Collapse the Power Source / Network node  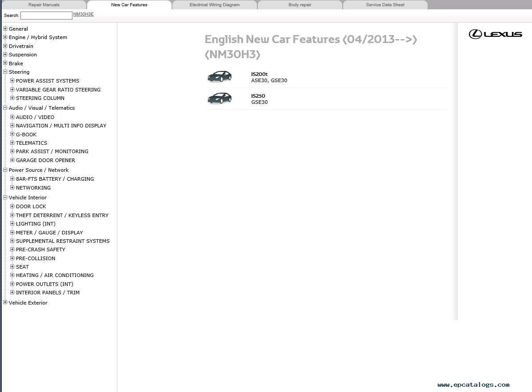pos(5,170)
